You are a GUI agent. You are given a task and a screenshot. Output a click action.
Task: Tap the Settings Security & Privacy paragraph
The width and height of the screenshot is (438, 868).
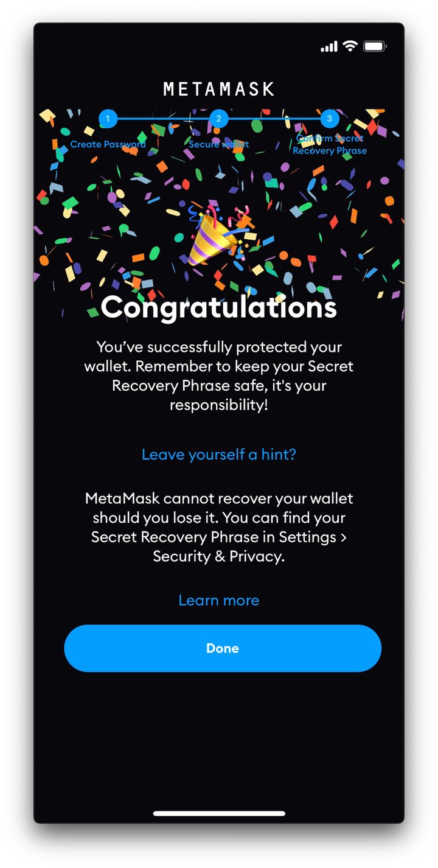click(x=218, y=527)
